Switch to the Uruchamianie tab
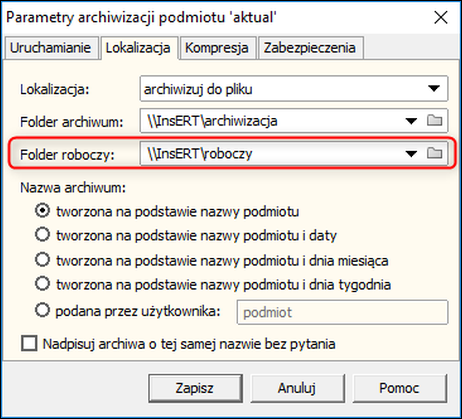Screen dimensions: 462x419 [x=51, y=48]
